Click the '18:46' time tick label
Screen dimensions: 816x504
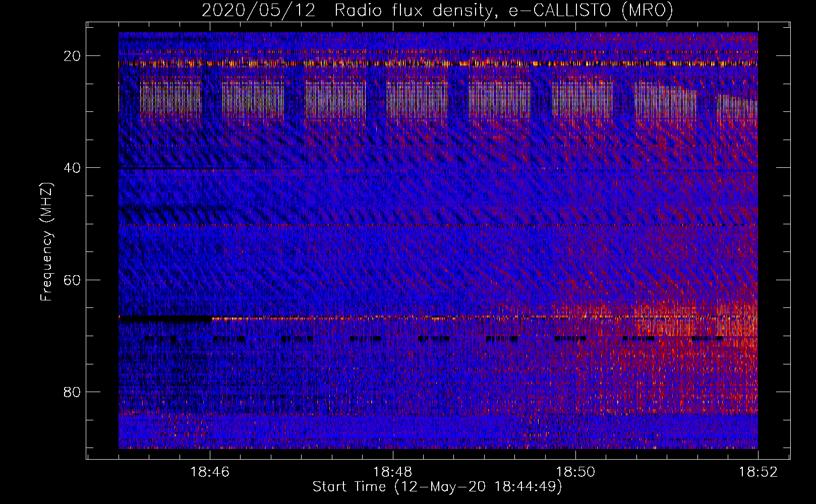pos(210,472)
